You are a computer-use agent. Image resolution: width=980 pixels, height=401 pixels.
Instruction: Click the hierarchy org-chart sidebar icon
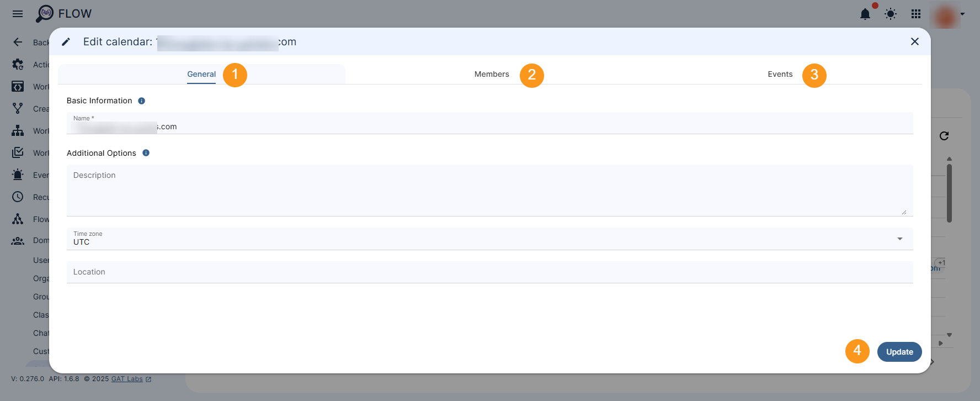(x=18, y=130)
